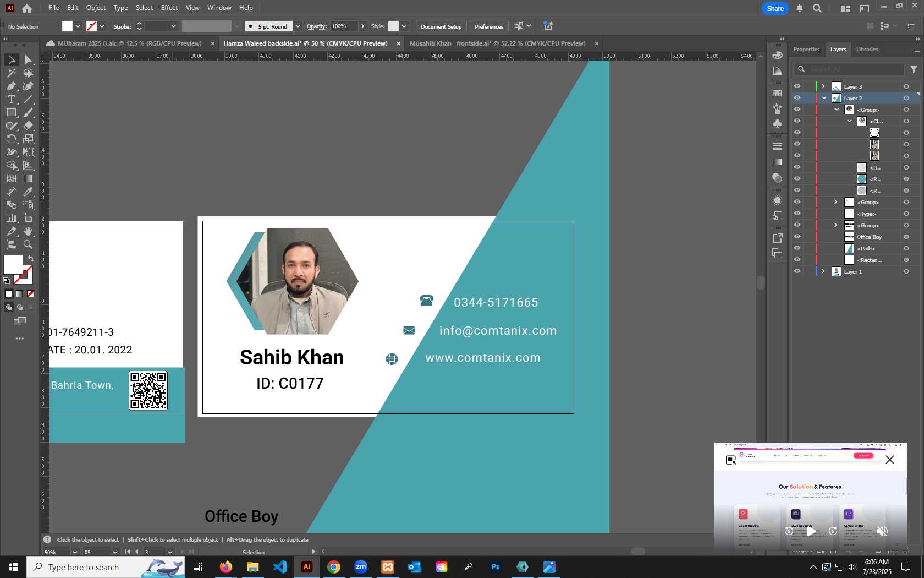Screen dimensions: 924x578
Task: Select the Artboard tool
Action: point(29,218)
